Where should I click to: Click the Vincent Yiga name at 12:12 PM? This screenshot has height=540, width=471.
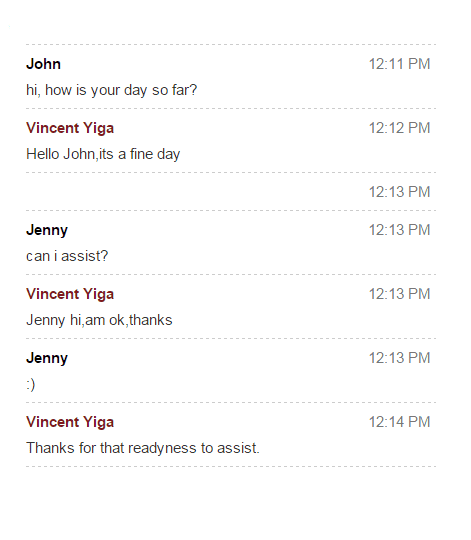click(x=70, y=128)
